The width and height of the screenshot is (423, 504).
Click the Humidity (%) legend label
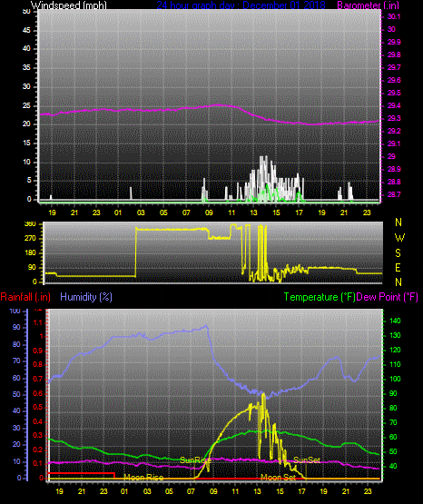(x=86, y=297)
